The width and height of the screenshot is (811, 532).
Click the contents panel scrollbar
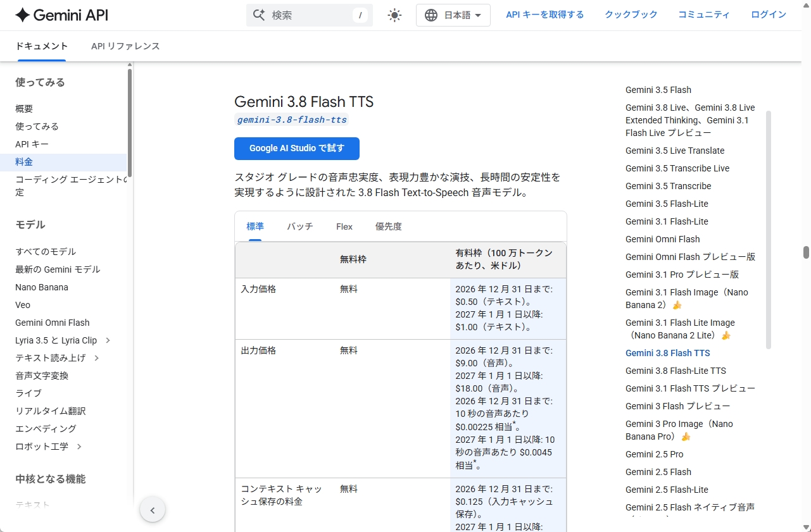[769, 230]
